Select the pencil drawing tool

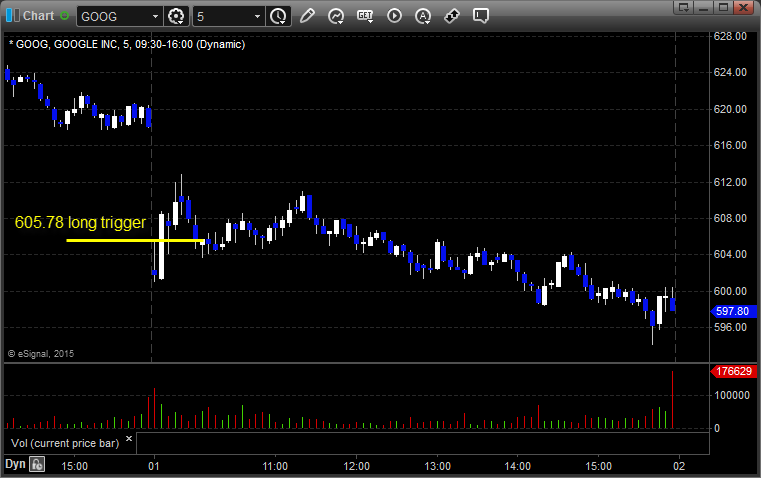(x=307, y=16)
